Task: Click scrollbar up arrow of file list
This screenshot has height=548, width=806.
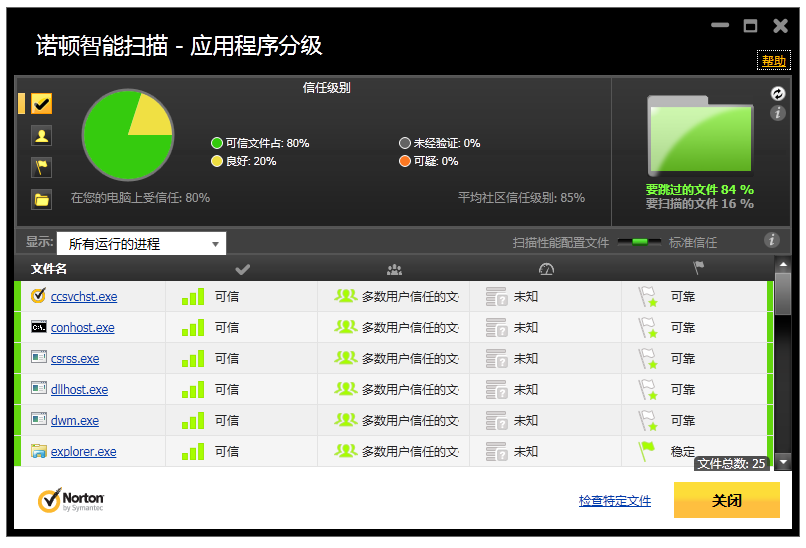Action: point(783,265)
